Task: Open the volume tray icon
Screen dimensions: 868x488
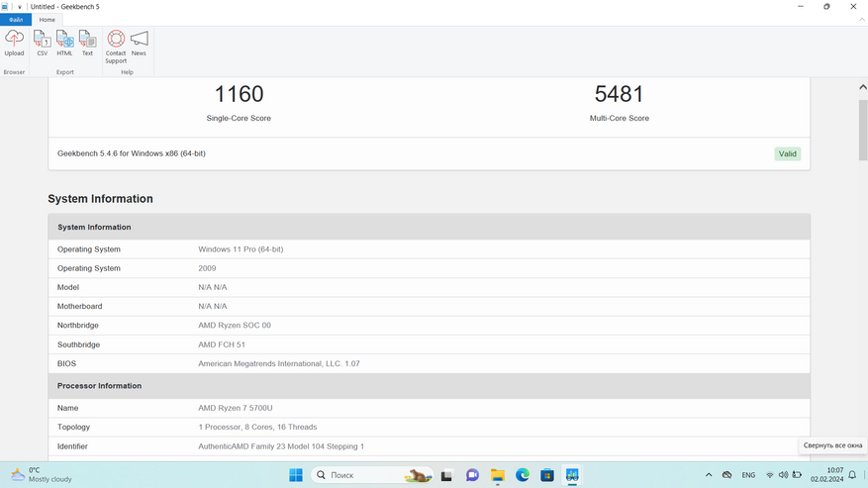Action: (x=783, y=475)
